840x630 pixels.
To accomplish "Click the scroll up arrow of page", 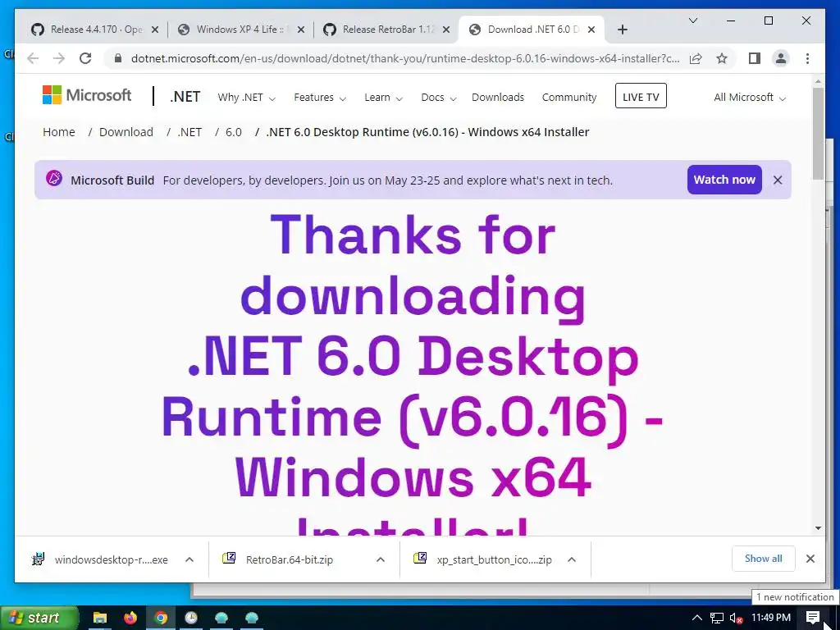I will coord(818,82).
